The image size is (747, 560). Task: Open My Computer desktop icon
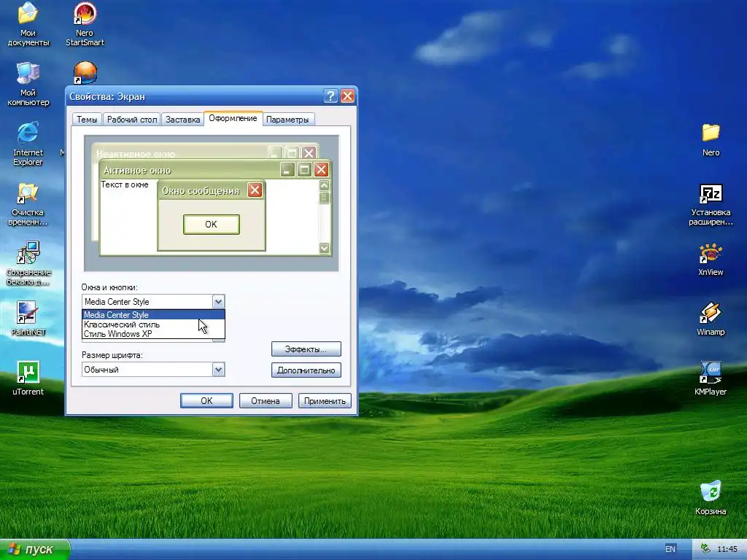(x=28, y=84)
